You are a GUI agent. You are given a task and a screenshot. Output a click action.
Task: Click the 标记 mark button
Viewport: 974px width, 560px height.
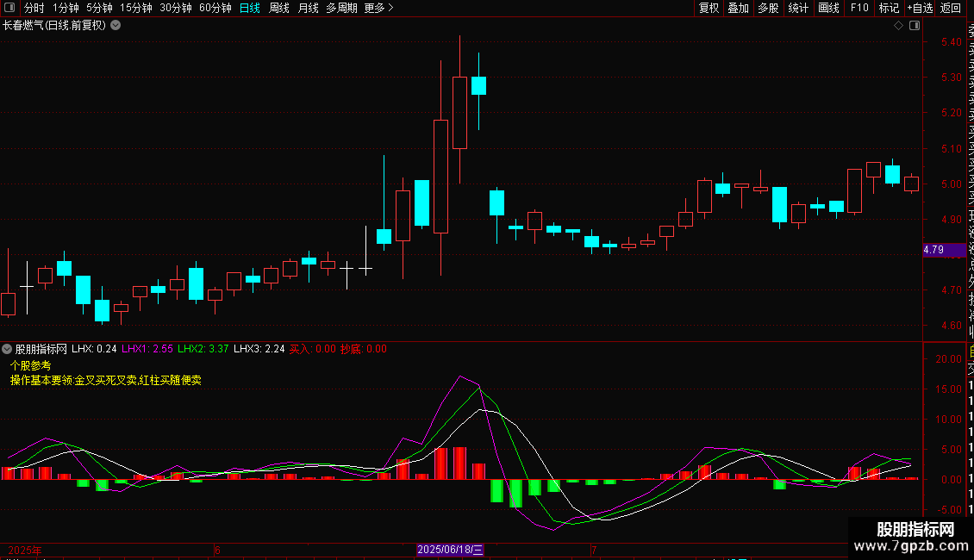(889, 8)
